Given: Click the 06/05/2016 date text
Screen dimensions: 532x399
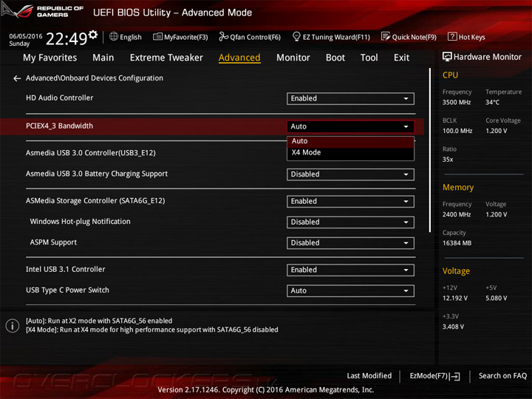Looking at the screenshot, I should [x=26, y=36].
